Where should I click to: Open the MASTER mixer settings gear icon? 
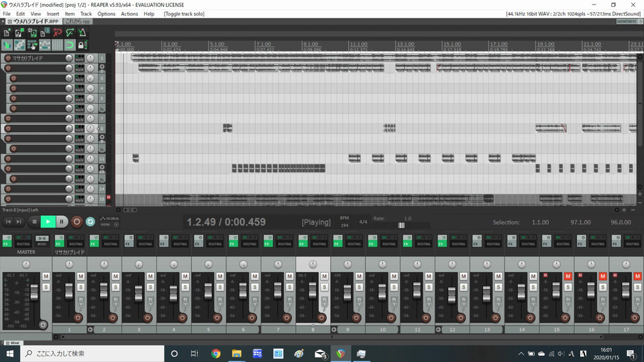click(43, 325)
